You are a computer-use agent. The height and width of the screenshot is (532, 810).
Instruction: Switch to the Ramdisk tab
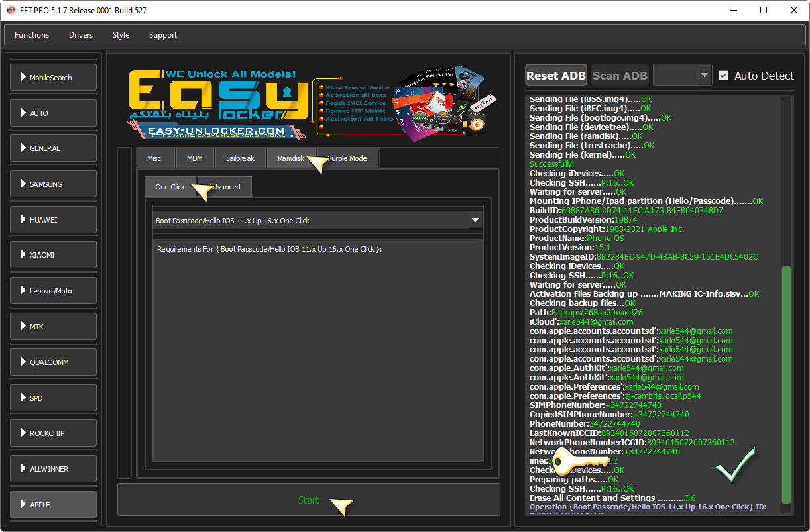[291, 158]
